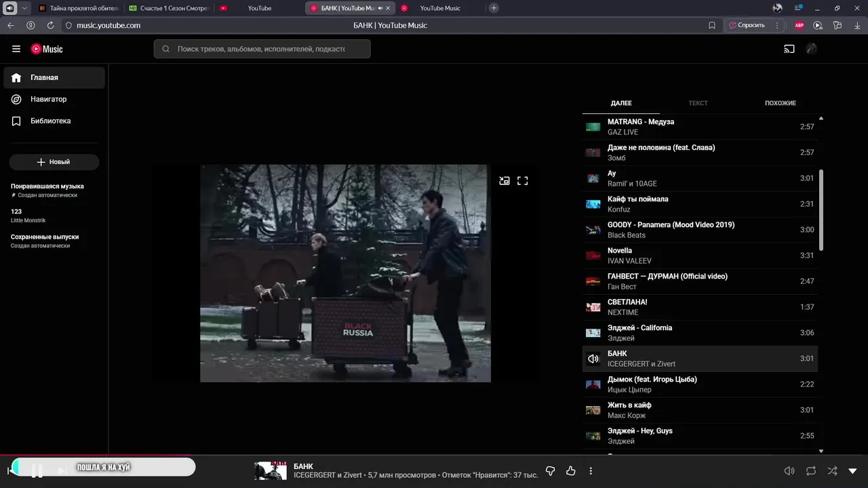Viewport: 868px width, 488px height.
Task: Click the MATRANG - Медуза thumbnail
Action: 593,127
